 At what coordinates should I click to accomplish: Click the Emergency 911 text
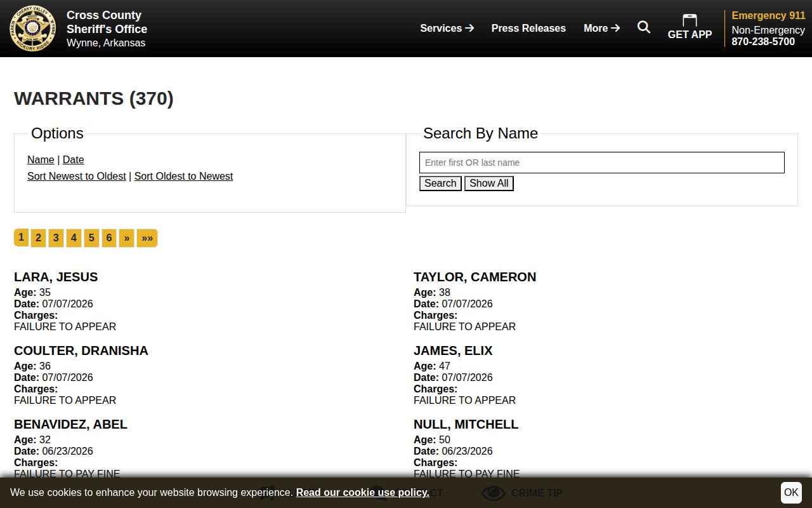tap(768, 16)
